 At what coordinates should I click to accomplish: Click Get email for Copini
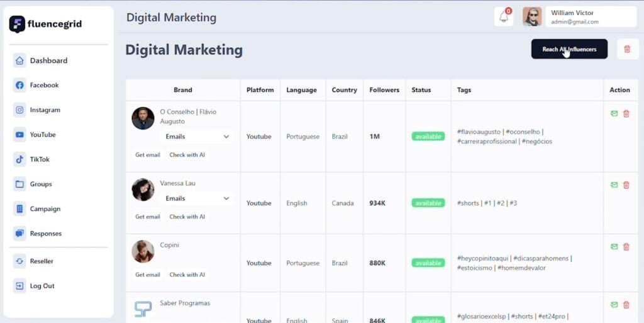[147, 275]
